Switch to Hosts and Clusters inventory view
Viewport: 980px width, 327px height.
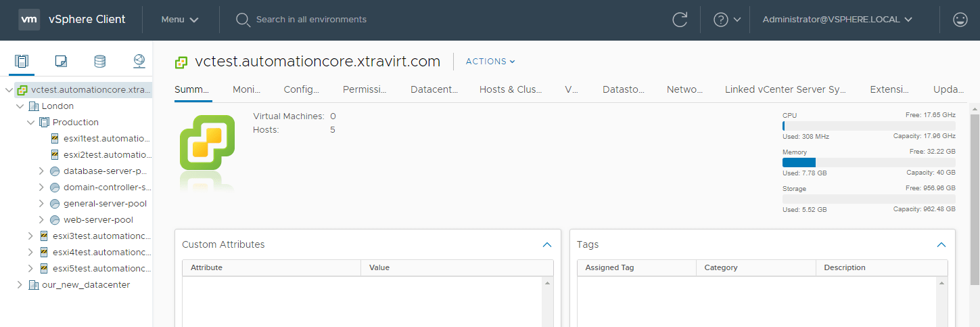pyautogui.click(x=22, y=62)
